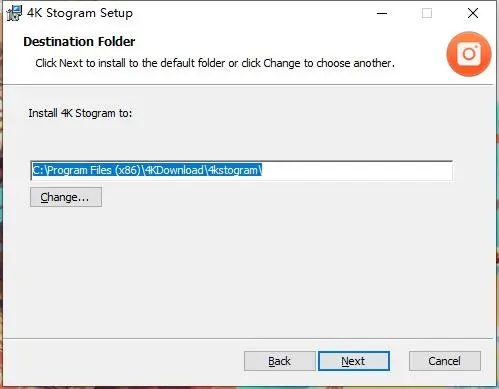Place cursor on '4KDownload' in the install path

174,170
